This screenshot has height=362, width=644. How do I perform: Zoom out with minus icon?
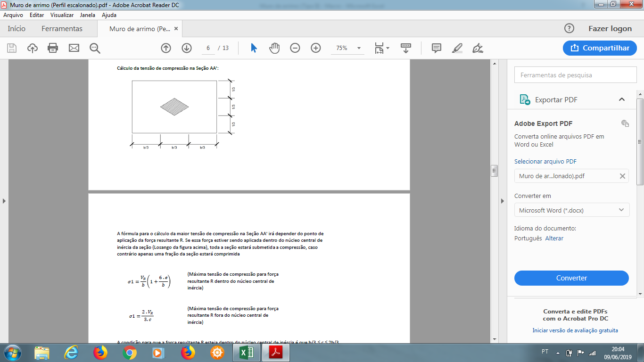click(295, 48)
